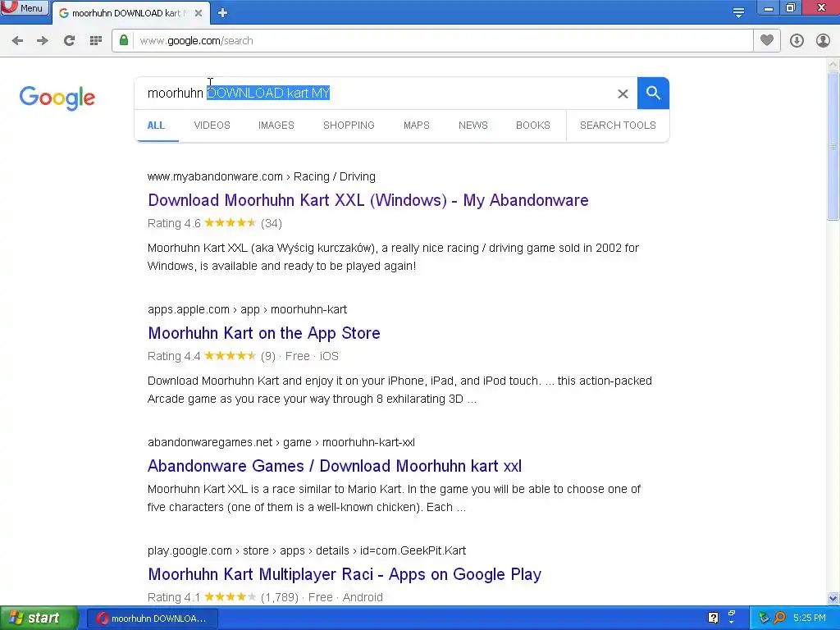Select Opera taskbar item moorhuhn DOWNLOA...

coord(152,619)
